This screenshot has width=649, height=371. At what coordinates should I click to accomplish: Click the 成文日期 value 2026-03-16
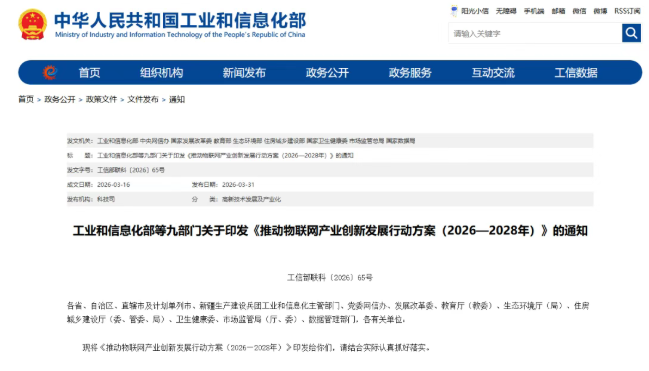click(113, 185)
